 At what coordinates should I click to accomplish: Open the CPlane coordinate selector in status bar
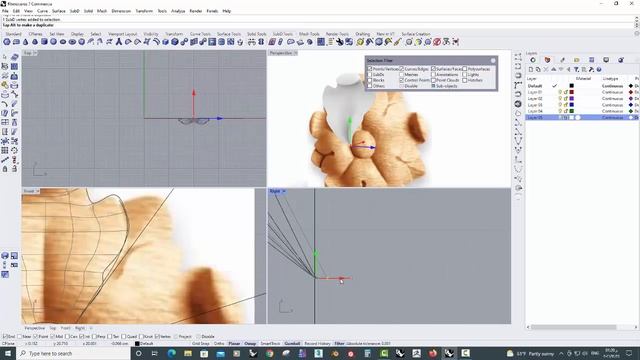[x=8, y=344]
